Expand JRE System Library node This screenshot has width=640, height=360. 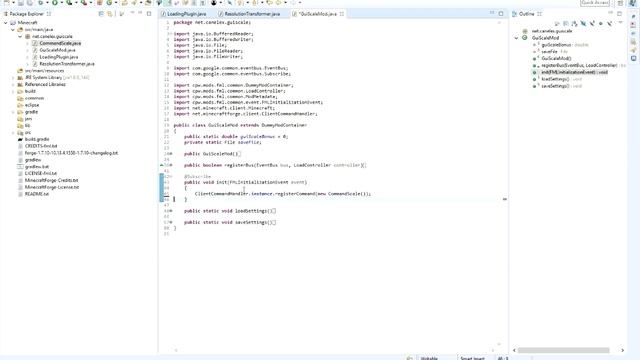13,78
